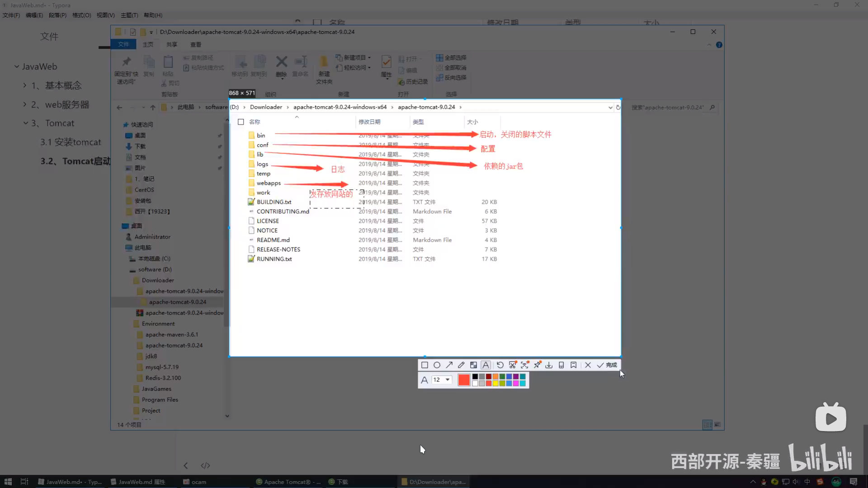Collapse the JavaWeb outline node
Screen dimensions: 868x488
point(17,66)
